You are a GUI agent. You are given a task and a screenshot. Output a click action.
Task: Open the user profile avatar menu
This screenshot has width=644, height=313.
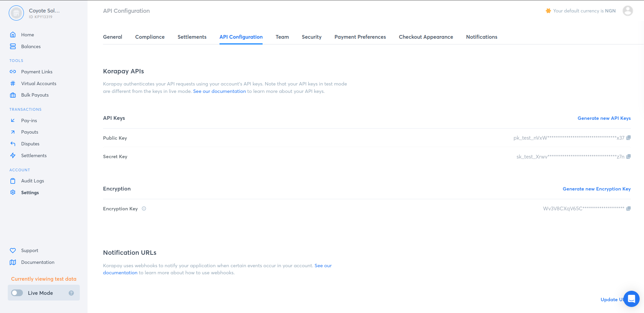tap(628, 11)
